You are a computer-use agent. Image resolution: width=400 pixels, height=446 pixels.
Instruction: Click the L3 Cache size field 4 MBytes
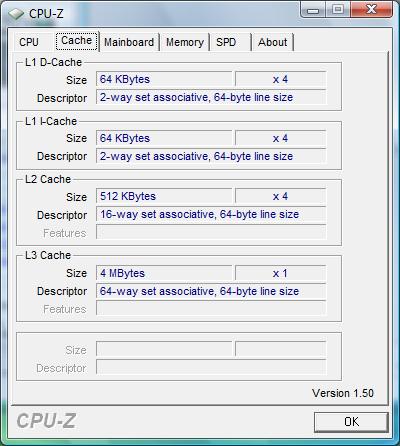click(164, 273)
